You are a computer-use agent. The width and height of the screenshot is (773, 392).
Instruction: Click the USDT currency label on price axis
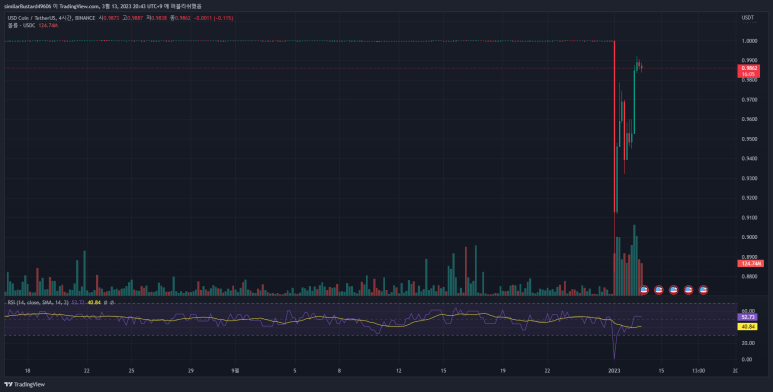click(747, 18)
